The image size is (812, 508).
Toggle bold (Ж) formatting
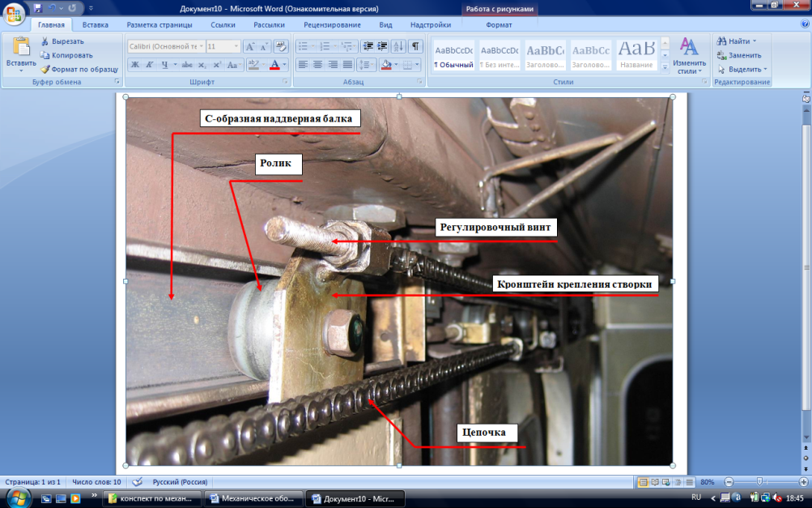[135, 65]
